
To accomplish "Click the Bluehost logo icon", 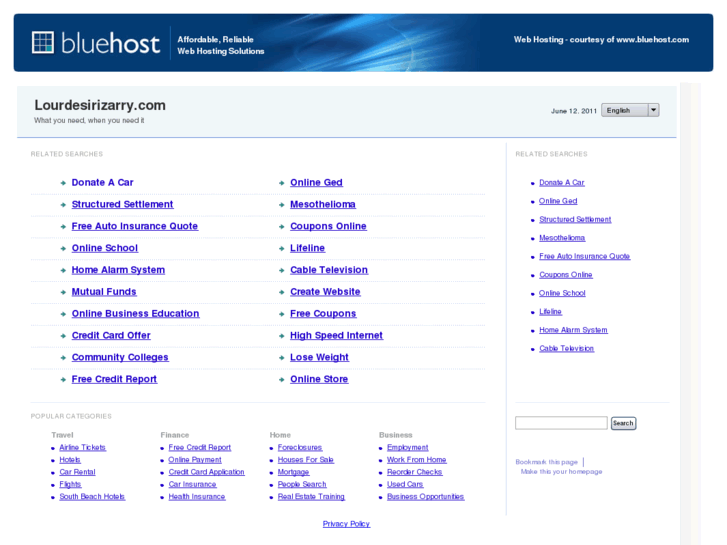I will [x=43, y=43].
